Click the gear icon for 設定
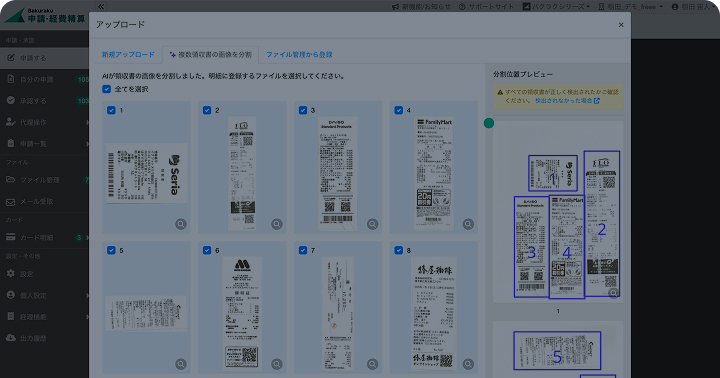The width and height of the screenshot is (720, 378). pyautogui.click(x=11, y=274)
